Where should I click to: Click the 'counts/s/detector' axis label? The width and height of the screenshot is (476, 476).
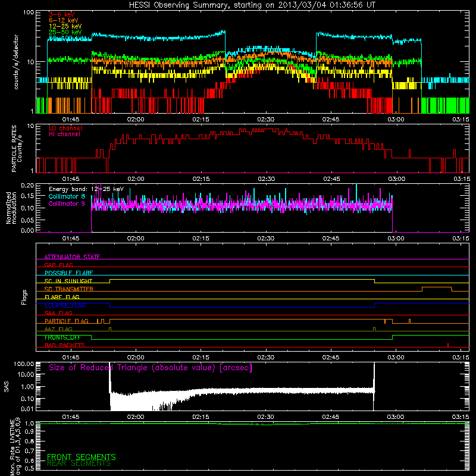point(16,62)
